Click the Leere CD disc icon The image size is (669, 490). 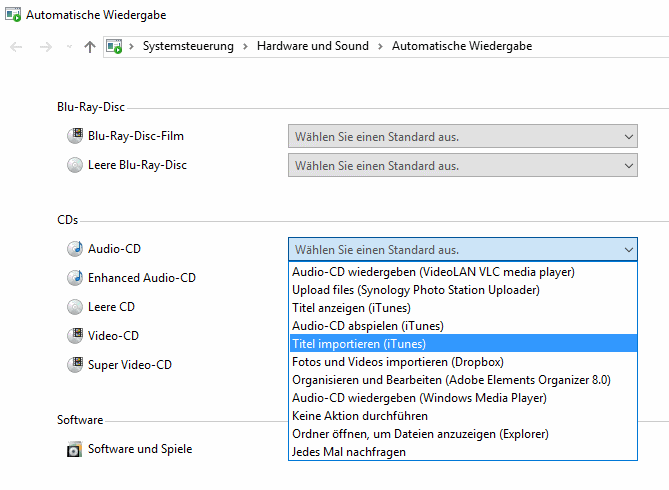75,306
